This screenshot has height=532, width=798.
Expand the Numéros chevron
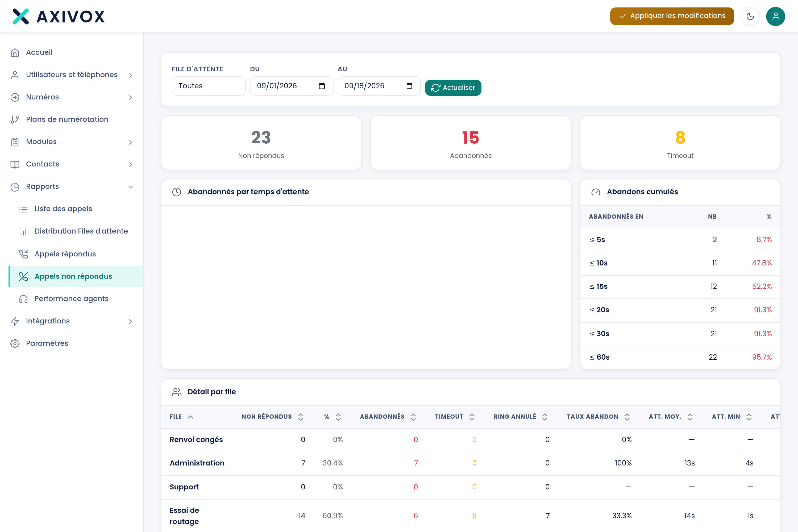tap(131, 97)
